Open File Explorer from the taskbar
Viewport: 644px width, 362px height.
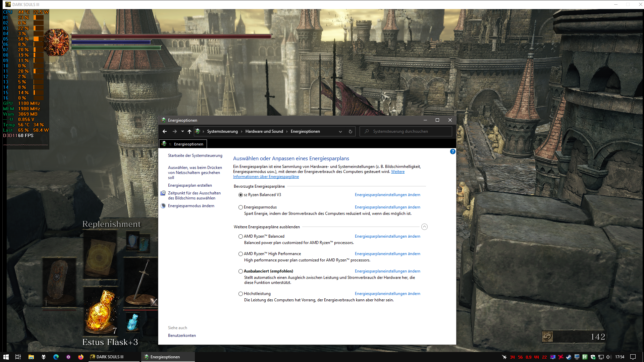click(31, 357)
